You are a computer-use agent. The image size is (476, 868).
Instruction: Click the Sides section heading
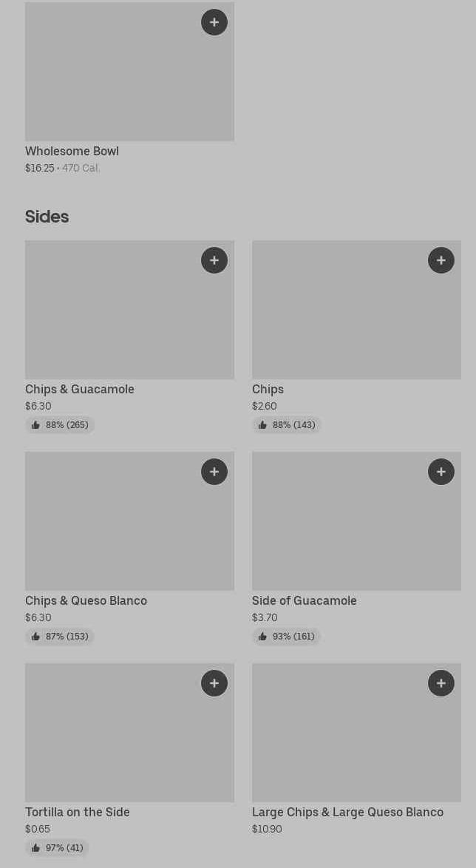pos(47,217)
